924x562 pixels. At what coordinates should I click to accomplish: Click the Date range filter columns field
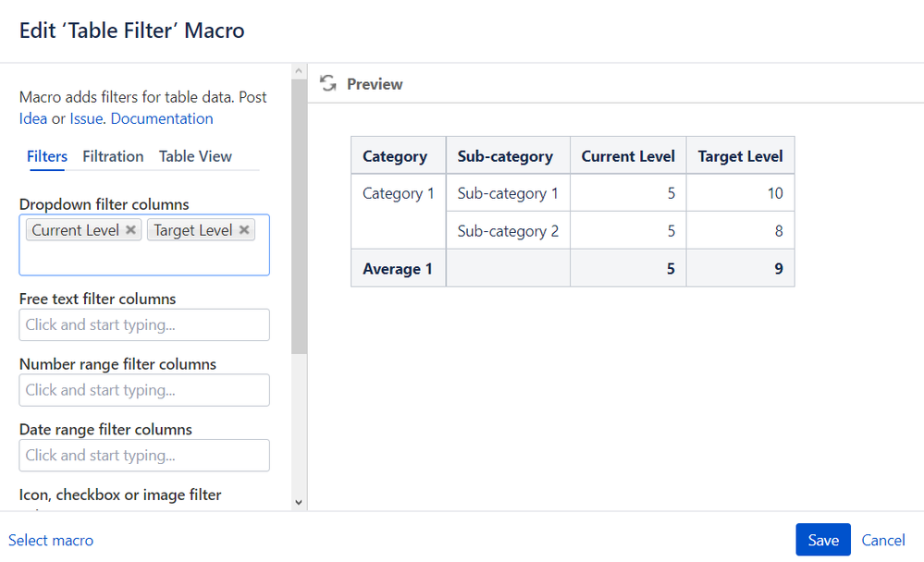144,456
